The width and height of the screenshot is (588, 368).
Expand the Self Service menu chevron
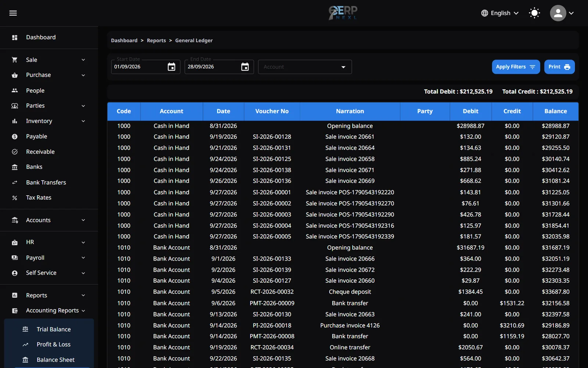(83, 273)
